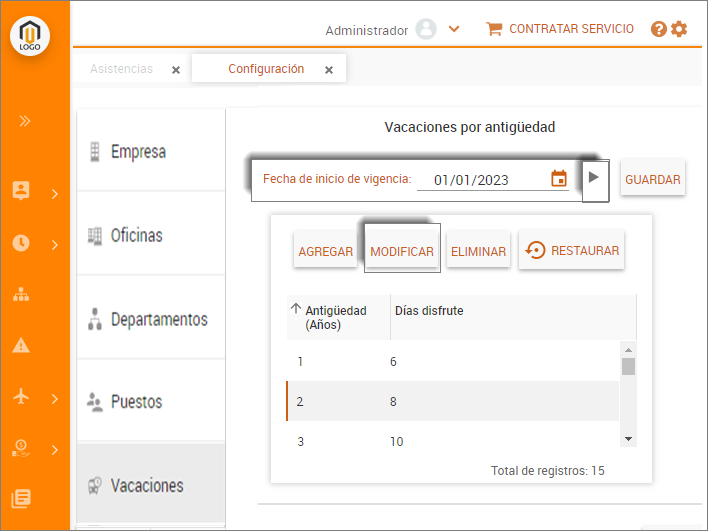Click the play arrow next to date

[594, 178]
